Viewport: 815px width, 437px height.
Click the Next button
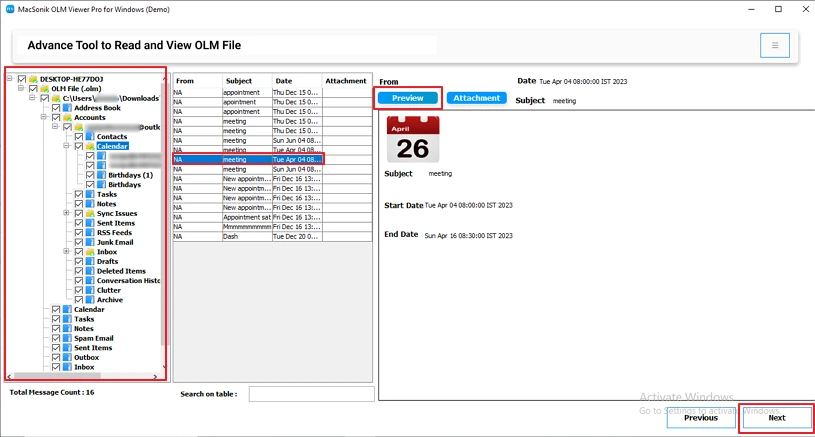click(777, 418)
